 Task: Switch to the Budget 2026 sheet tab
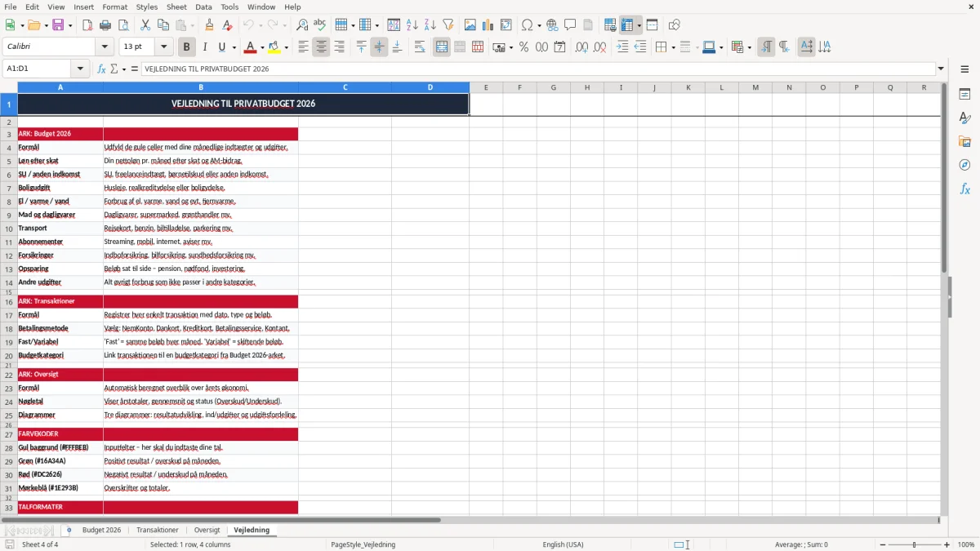tap(101, 531)
